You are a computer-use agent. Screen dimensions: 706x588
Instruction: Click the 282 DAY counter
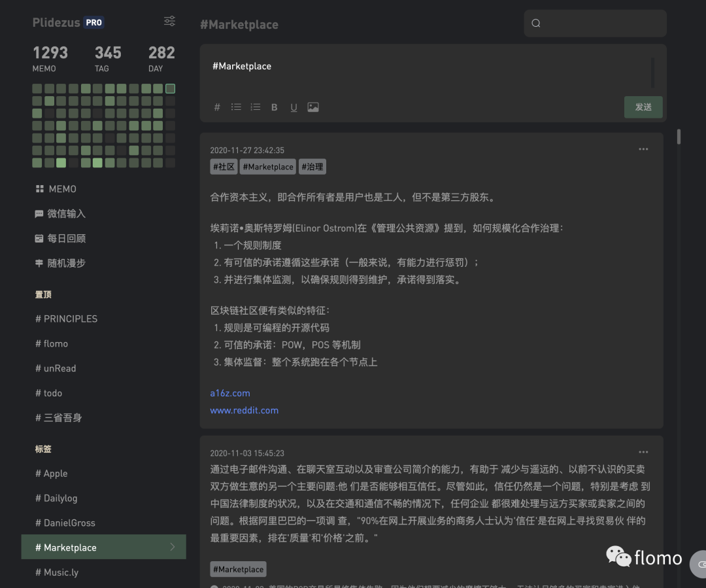pos(161,59)
